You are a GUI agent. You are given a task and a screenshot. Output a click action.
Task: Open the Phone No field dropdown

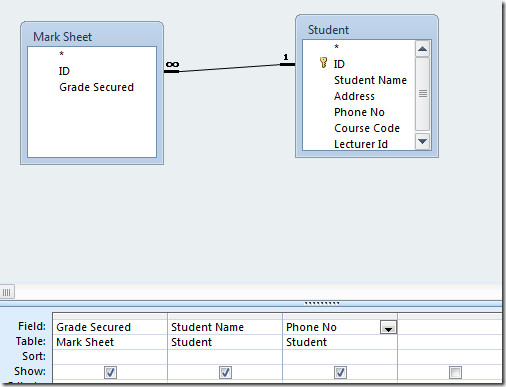click(388, 327)
